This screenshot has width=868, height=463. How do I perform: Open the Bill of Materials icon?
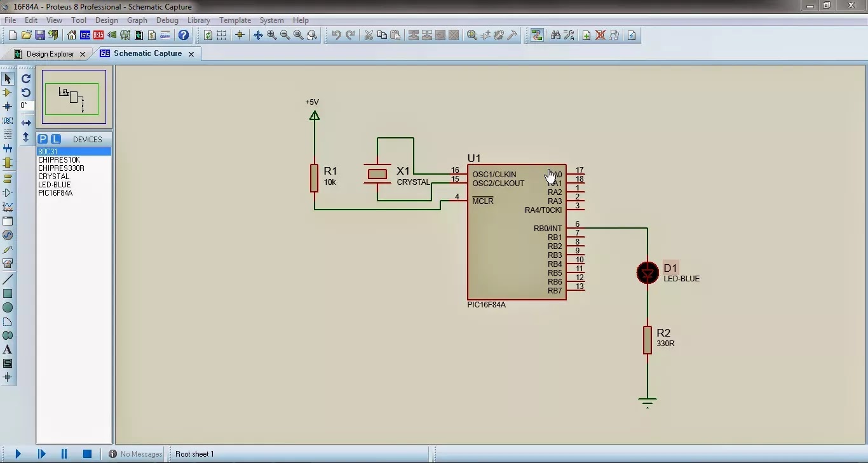click(151, 35)
